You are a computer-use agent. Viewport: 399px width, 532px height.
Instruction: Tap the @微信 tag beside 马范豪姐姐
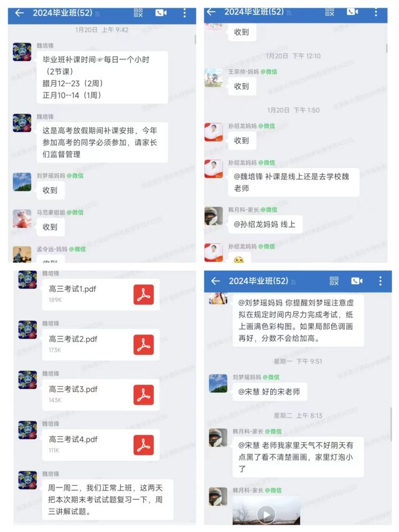pyautogui.click(x=75, y=212)
